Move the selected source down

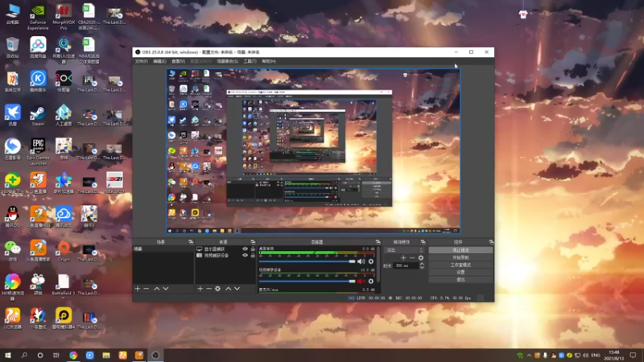(237, 289)
